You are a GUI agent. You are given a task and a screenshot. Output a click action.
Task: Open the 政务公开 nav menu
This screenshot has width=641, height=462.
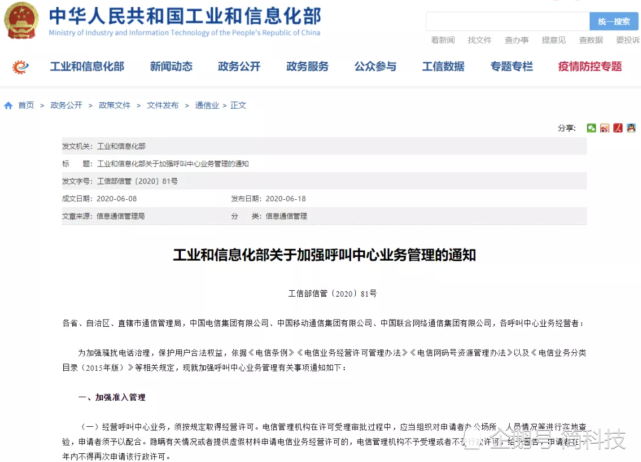click(x=239, y=67)
